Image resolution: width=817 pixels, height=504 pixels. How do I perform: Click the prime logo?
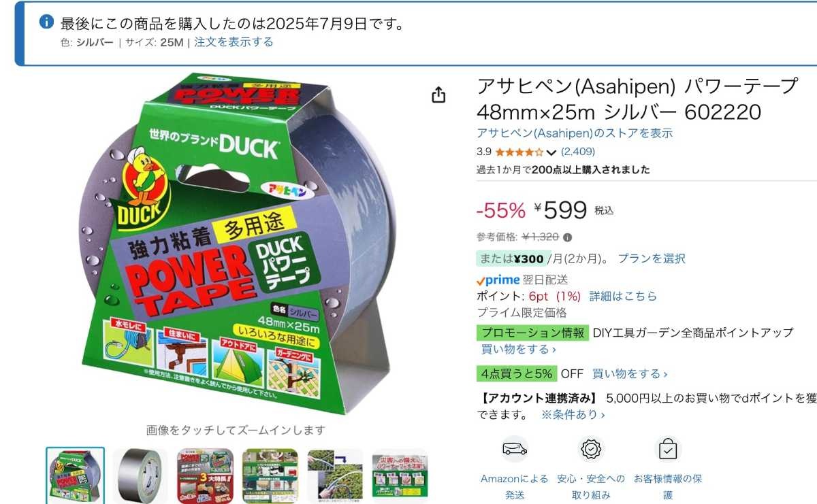pyautogui.click(x=498, y=280)
